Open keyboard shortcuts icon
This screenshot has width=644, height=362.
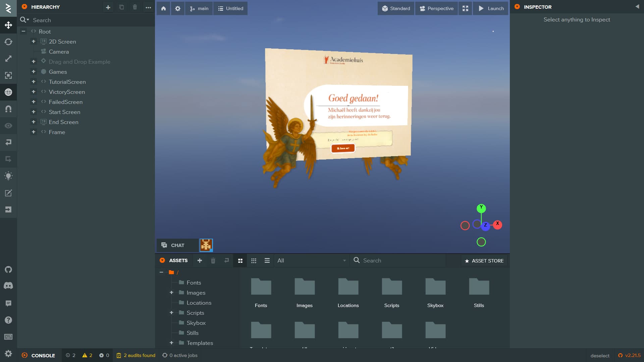(8, 337)
